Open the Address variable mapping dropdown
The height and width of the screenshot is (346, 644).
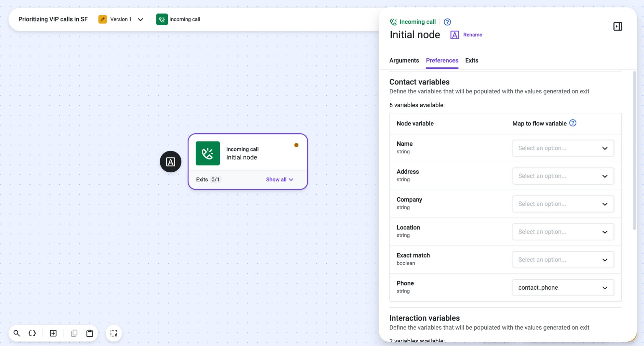563,176
